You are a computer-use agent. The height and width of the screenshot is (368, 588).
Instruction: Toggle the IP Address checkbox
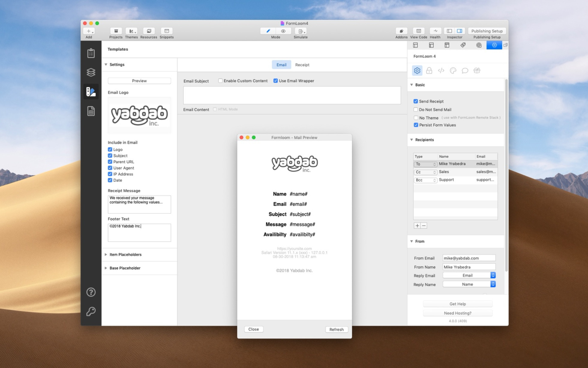coord(110,174)
